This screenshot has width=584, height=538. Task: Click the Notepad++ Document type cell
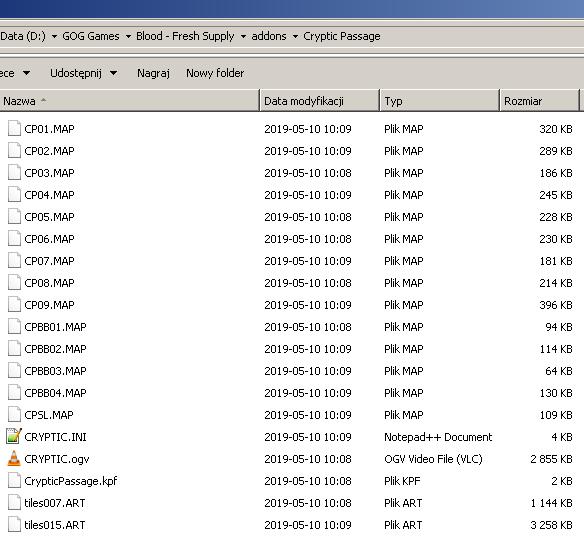[438, 437]
